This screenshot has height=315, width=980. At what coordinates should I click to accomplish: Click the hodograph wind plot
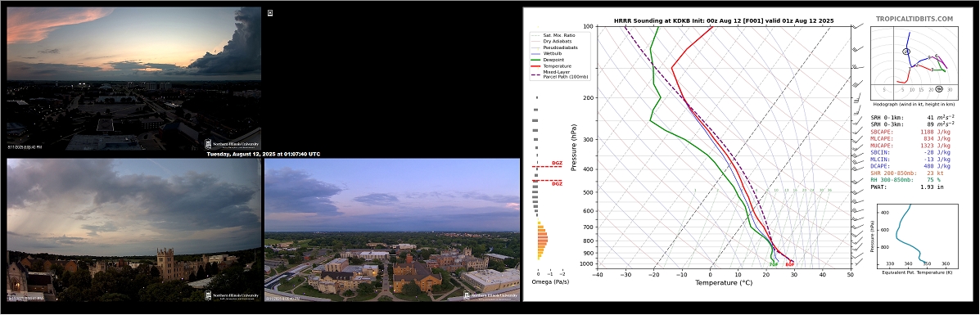[914, 64]
